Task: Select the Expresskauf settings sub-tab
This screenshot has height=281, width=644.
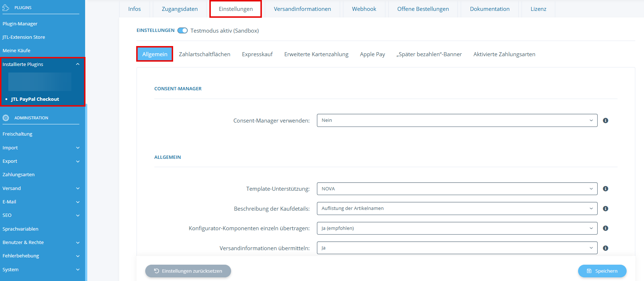Action: pos(257,54)
